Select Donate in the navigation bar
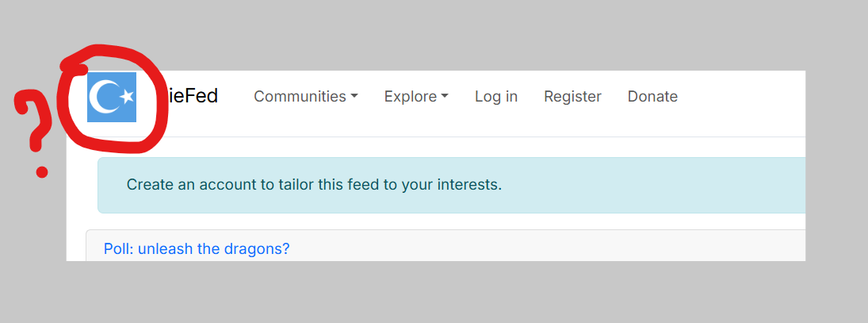Screen dimensions: 868x323 click(652, 97)
